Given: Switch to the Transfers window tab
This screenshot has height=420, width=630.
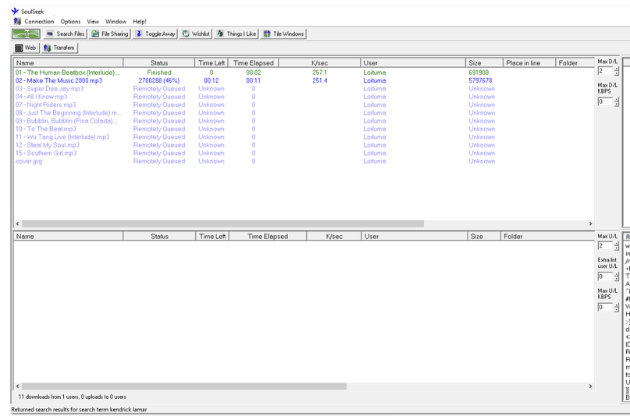Looking at the screenshot, I should pos(59,48).
